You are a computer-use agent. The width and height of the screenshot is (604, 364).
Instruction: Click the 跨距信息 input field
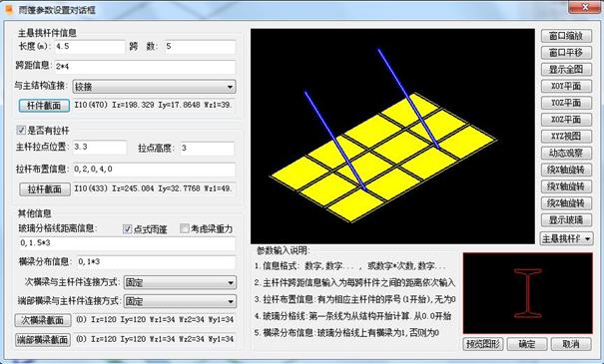145,67
